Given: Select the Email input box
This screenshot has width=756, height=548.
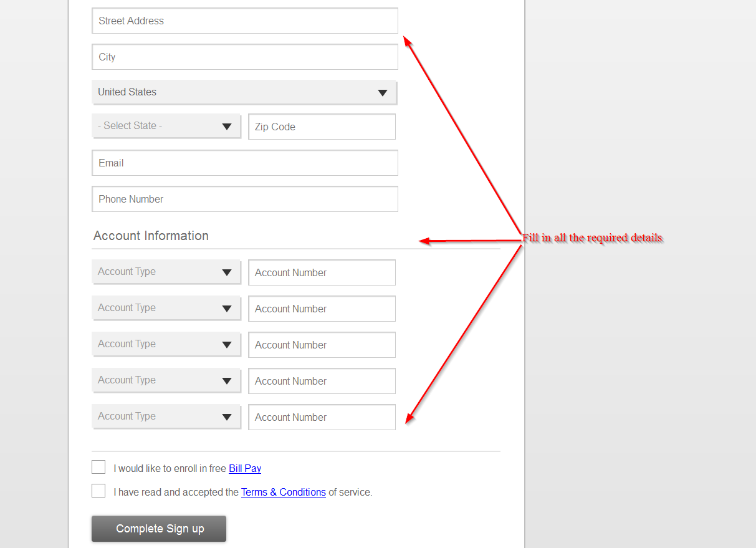Looking at the screenshot, I should pyautogui.click(x=244, y=163).
